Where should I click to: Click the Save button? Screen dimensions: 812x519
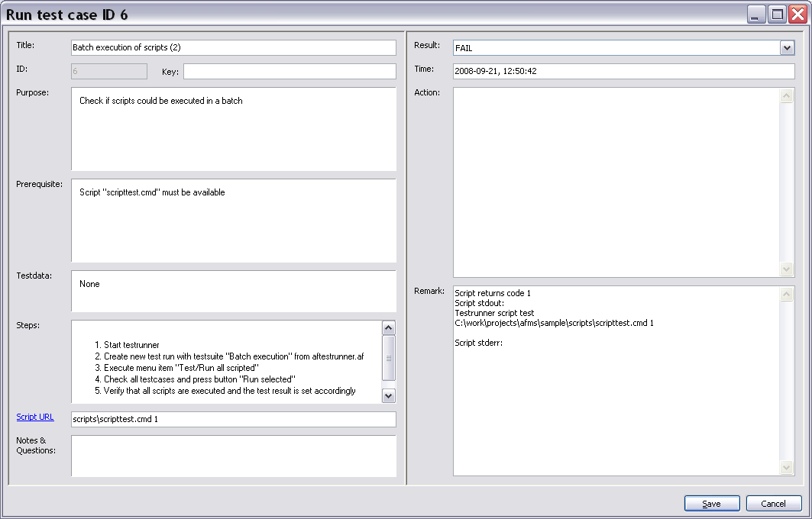click(x=711, y=503)
